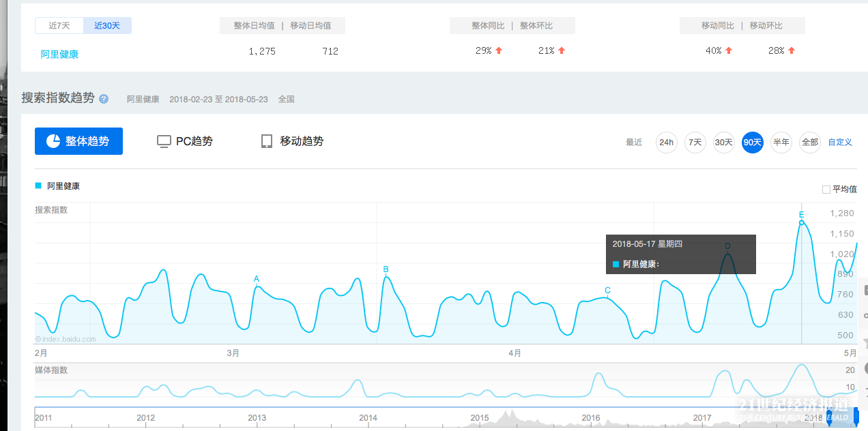868x431 pixels.
Task: Click the monitor icon beside PC趋势
Action: [x=164, y=141]
